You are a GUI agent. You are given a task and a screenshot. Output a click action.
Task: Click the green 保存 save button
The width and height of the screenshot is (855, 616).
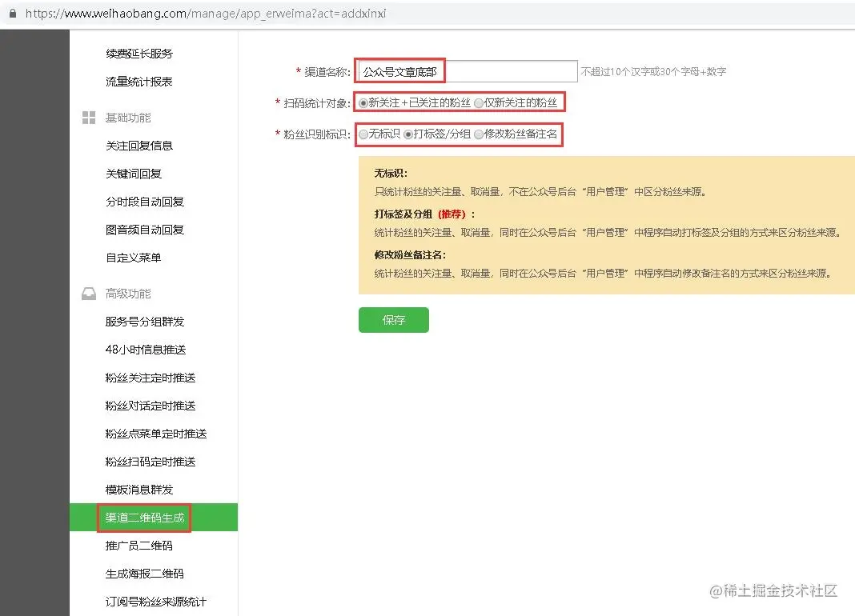click(393, 319)
